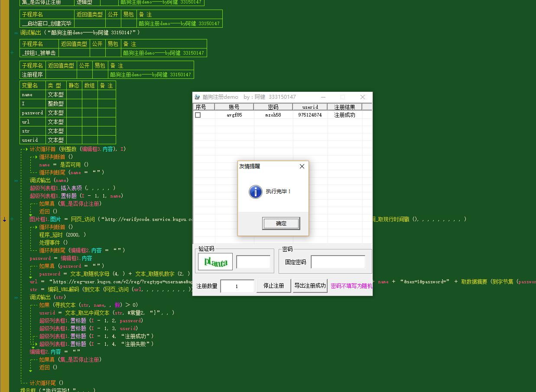Click the 停止注册 button
Viewport: 536px width, 392px height.
tap(273, 286)
